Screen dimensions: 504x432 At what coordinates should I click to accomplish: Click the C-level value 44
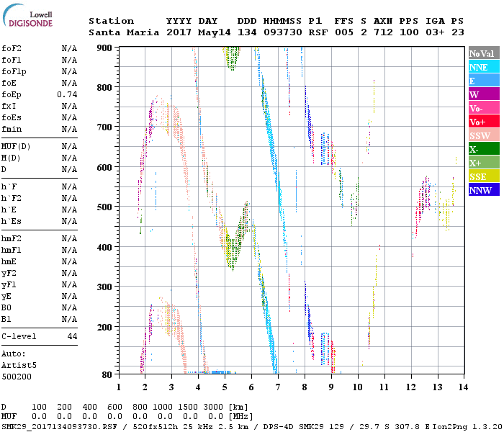(x=72, y=337)
